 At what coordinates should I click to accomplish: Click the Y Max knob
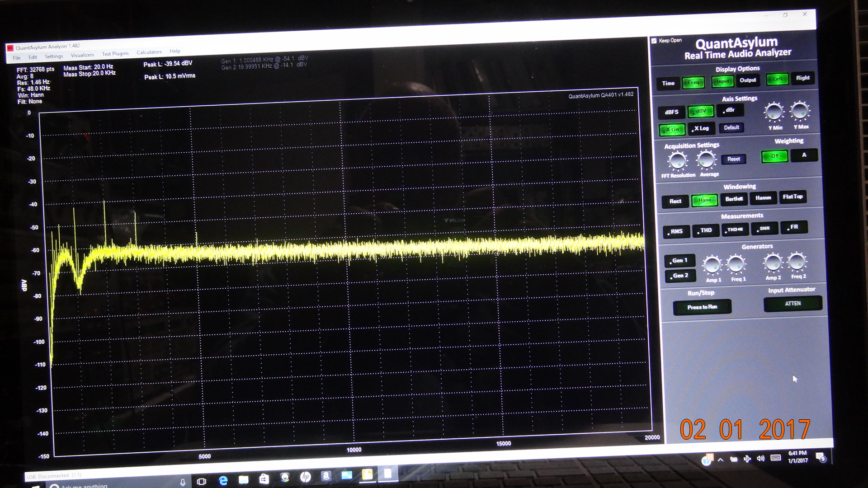(799, 111)
